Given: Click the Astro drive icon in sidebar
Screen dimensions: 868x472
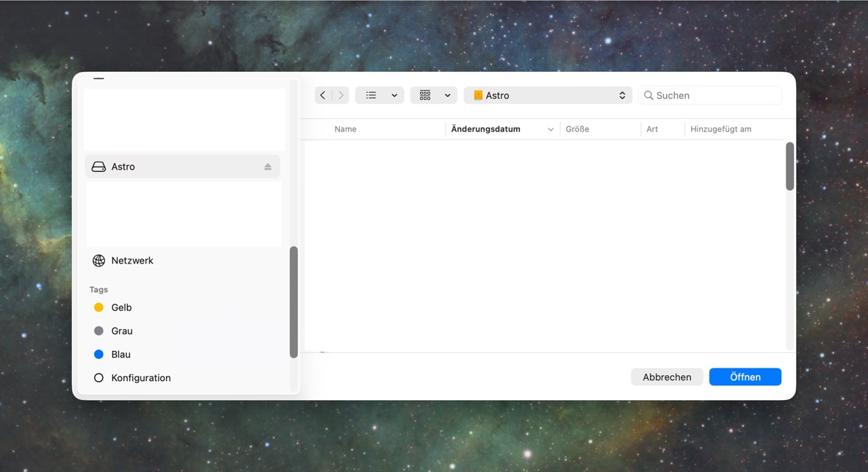Looking at the screenshot, I should pos(98,167).
